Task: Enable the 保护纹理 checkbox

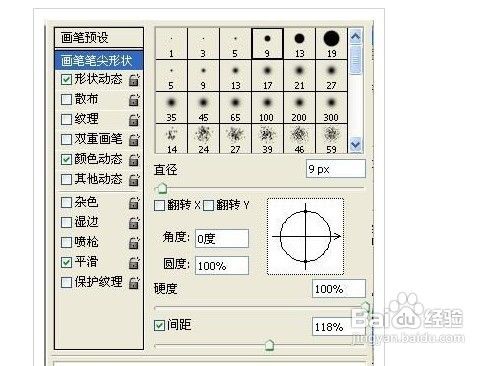Action: 66,282
